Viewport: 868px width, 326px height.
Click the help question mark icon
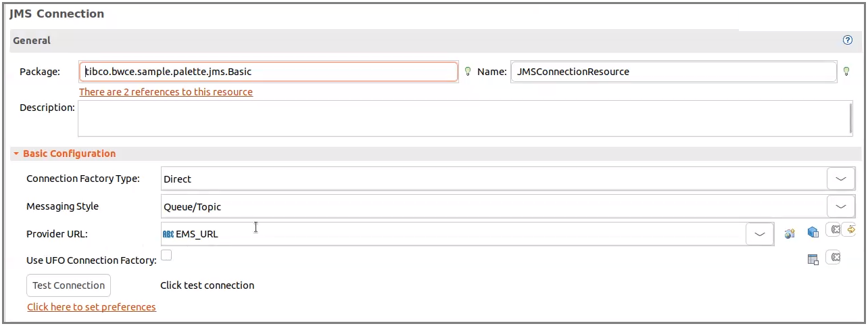(x=848, y=41)
